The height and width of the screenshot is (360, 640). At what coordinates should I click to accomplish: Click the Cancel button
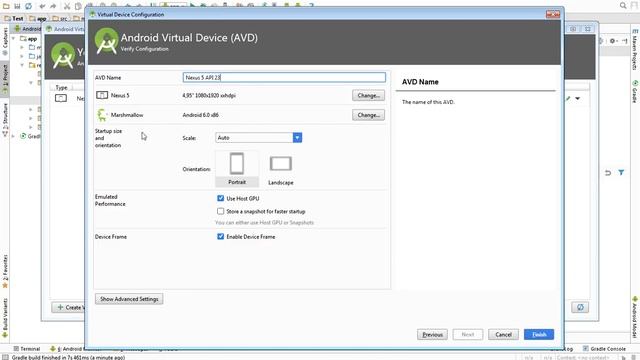[503, 334]
